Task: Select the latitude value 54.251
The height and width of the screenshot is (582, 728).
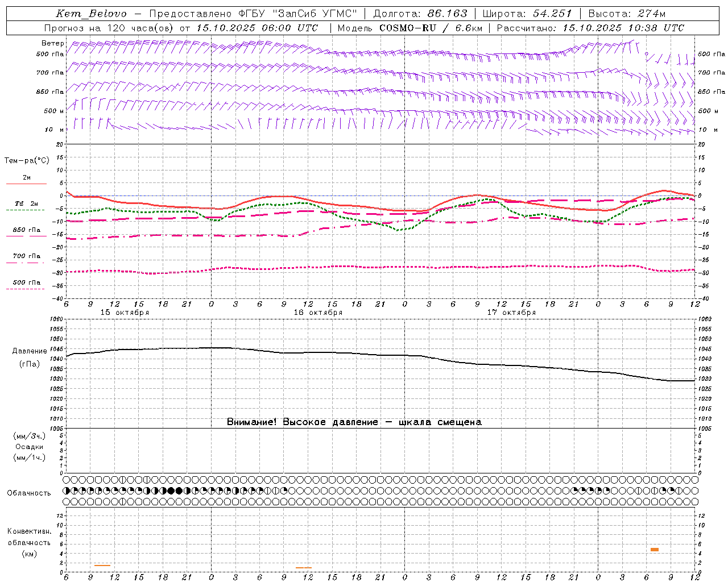Action: pyautogui.click(x=552, y=14)
